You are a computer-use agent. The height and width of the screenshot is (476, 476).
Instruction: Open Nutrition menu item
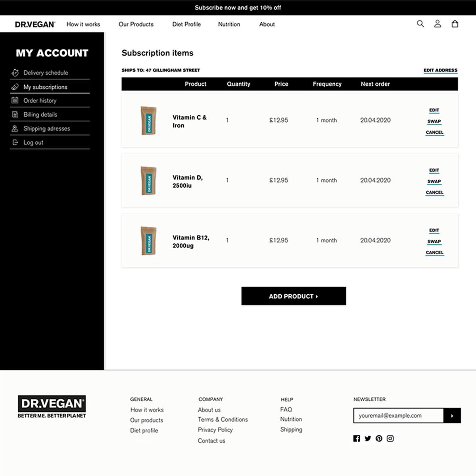[x=229, y=24]
